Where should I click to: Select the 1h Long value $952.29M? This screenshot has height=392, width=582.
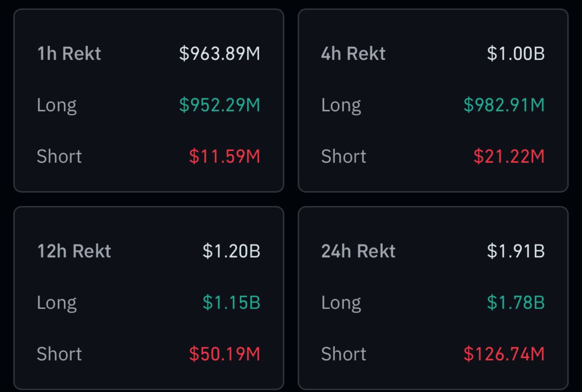(220, 105)
